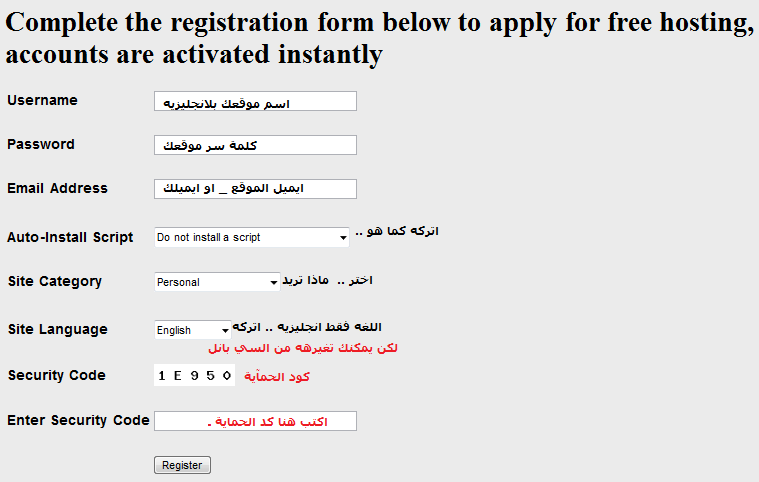Expand the Site Category dropdown
759x482 pixels.
click(x=217, y=282)
